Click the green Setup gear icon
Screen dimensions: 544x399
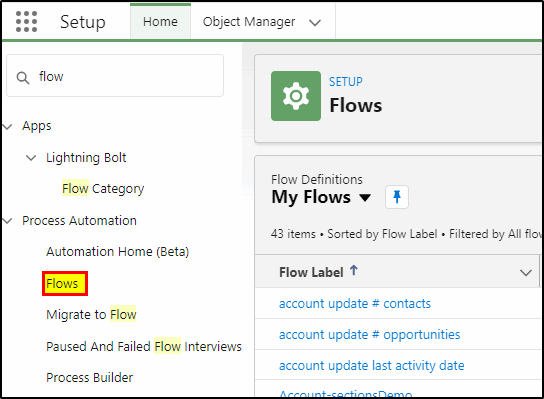[296, 96]
